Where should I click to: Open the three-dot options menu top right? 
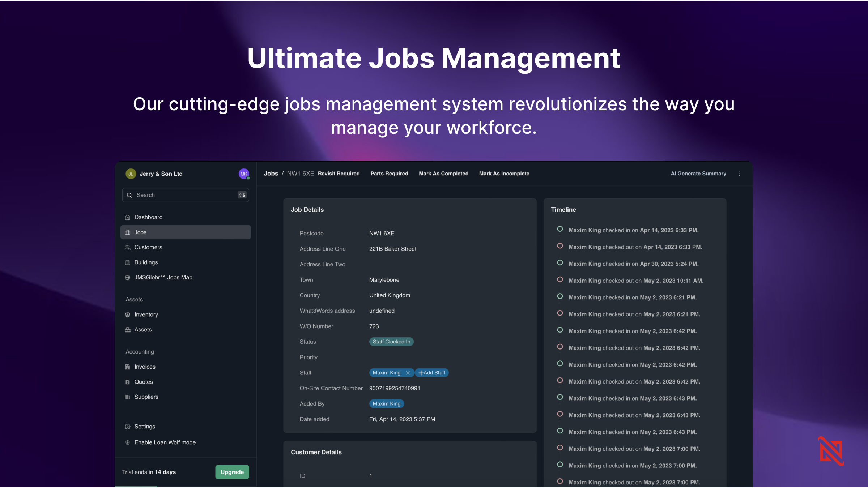(x=740, y=174)
